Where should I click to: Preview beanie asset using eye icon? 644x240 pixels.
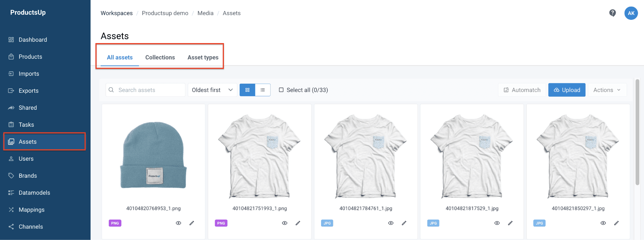[x=178, y=223]
